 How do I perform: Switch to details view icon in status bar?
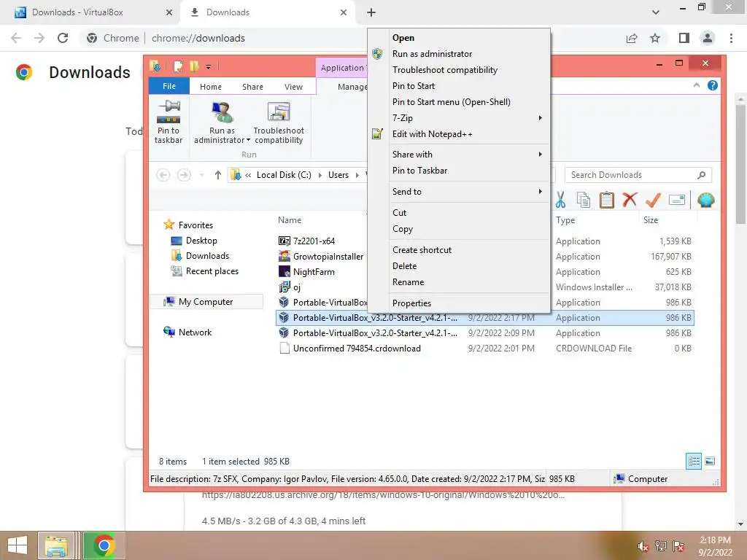694,461
